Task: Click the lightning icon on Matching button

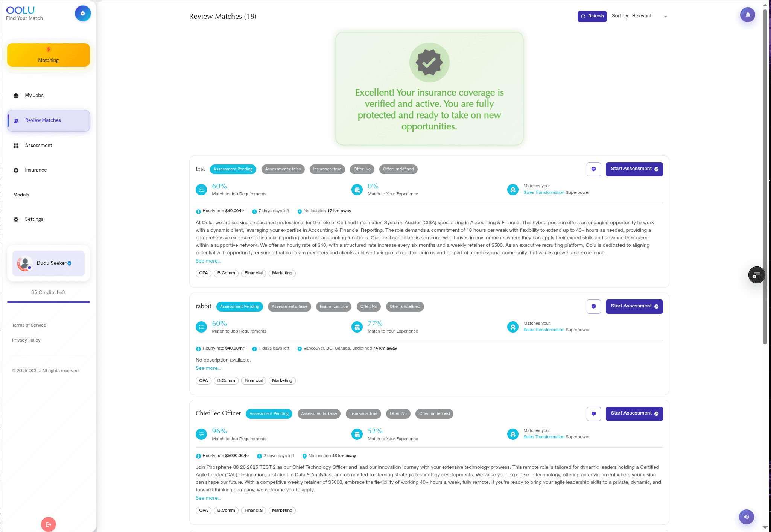Action: click(x=48, y=49)
